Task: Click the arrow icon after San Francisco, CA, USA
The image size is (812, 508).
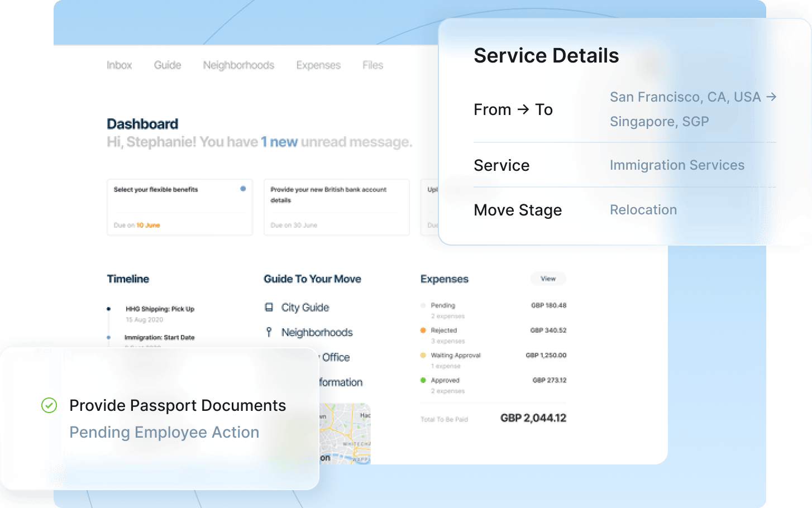Action: (x=773, y=97)
